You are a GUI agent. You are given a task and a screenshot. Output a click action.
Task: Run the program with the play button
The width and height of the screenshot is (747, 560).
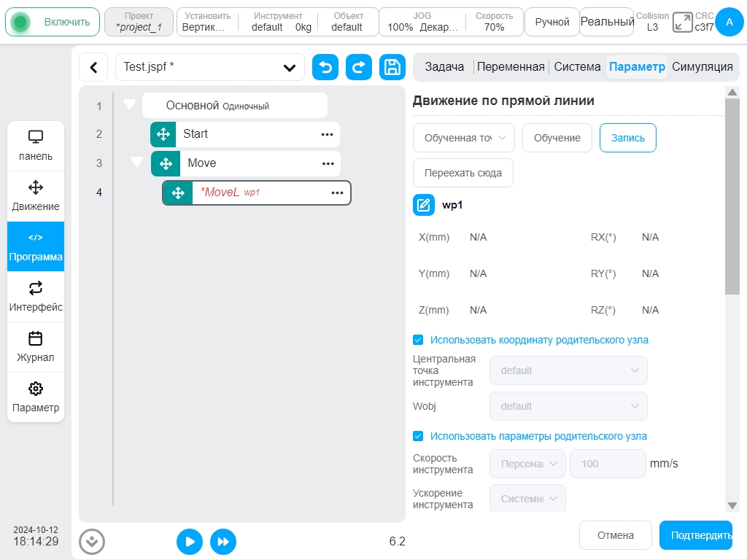[190, 542]
